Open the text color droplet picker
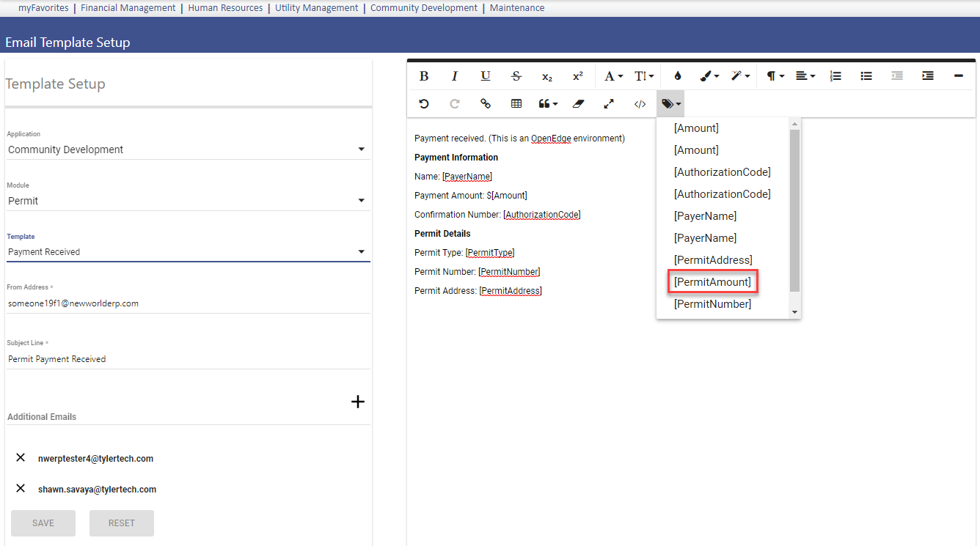The height and width of the screenshot is (546, 980). [677, 76]
